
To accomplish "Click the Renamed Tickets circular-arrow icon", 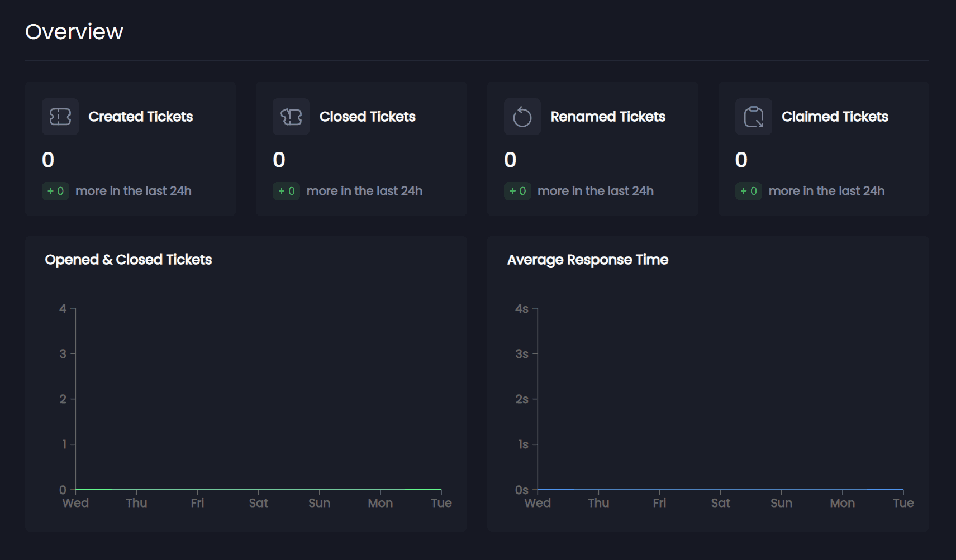I will click(522, 117).
